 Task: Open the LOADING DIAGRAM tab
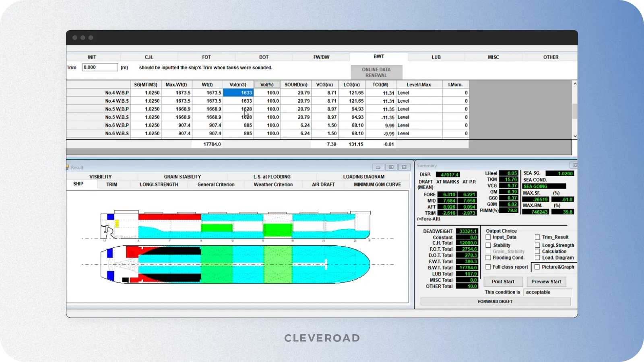tap(364, 177)
